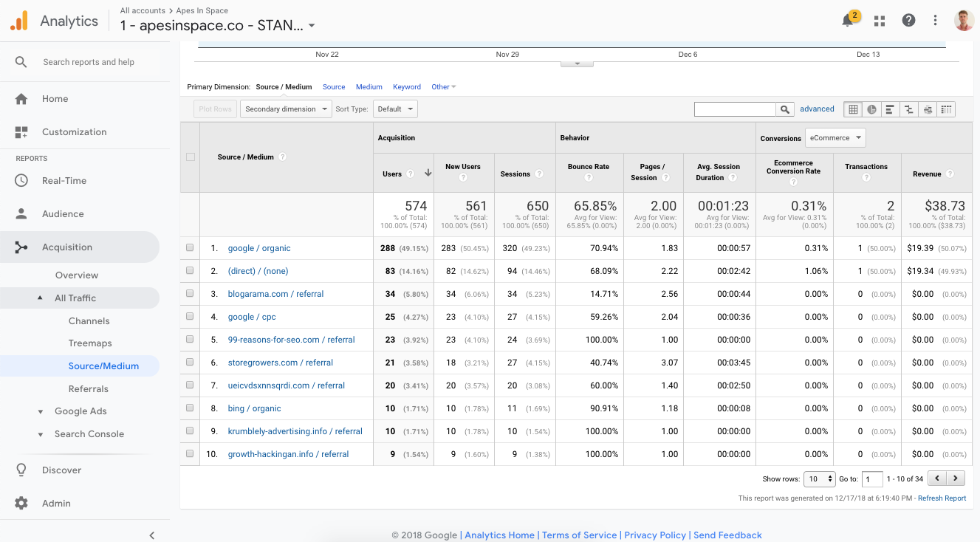Image resolution: width=980 pixels, height=542 pixels.
Task: Switch to Performance bar view
Action: (890, 109)
